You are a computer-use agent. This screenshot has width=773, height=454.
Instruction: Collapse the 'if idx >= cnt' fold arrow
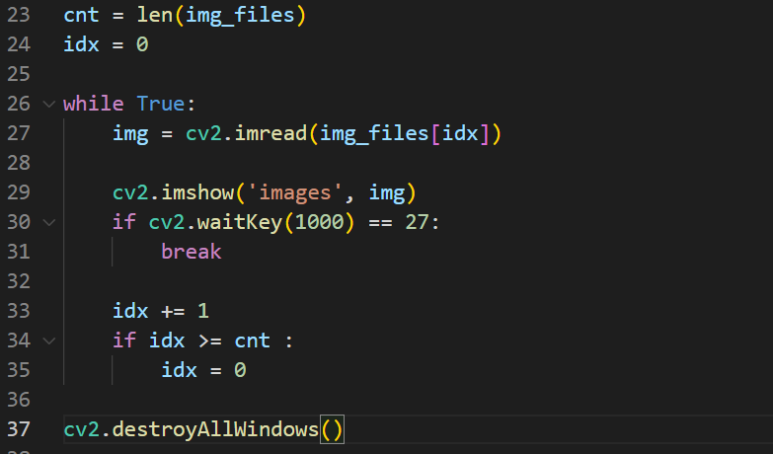click(49, 341)
